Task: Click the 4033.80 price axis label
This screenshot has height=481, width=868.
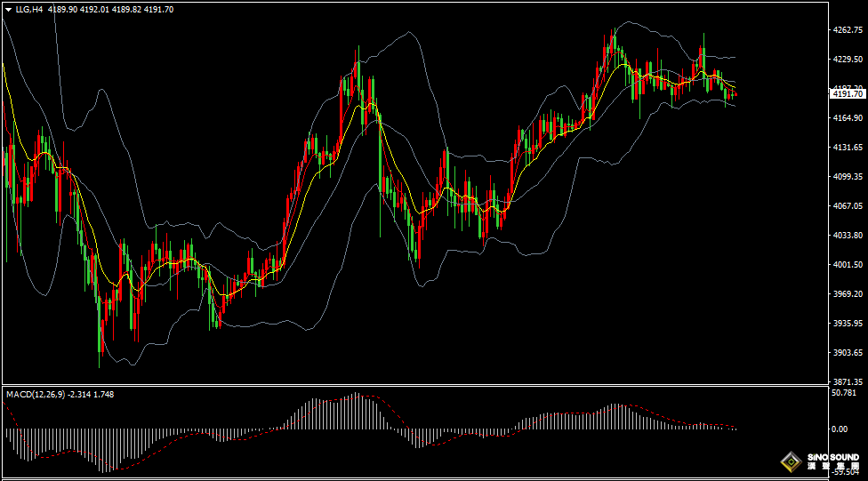Action: 847,236
